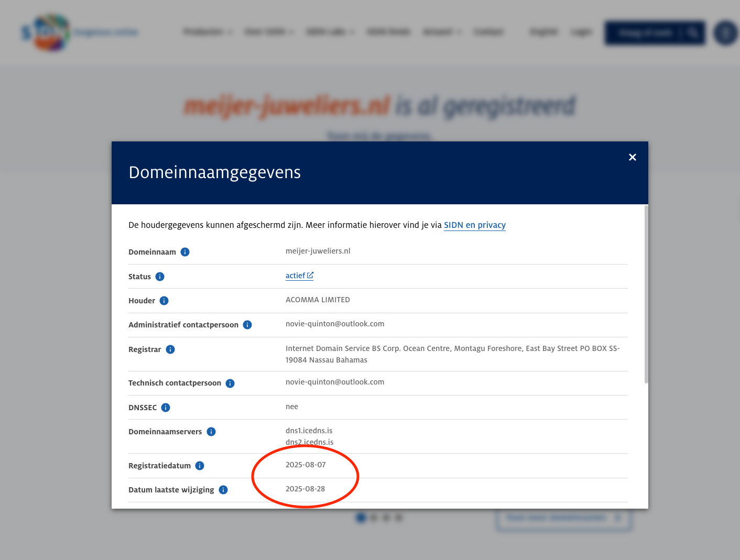Screen dimensions: 740x560
Task: Select the Login menu item
Action: tap(581, 32)
